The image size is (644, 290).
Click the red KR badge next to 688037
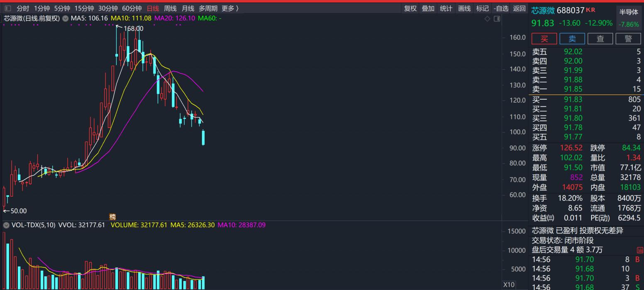click(x=590, y=10)
